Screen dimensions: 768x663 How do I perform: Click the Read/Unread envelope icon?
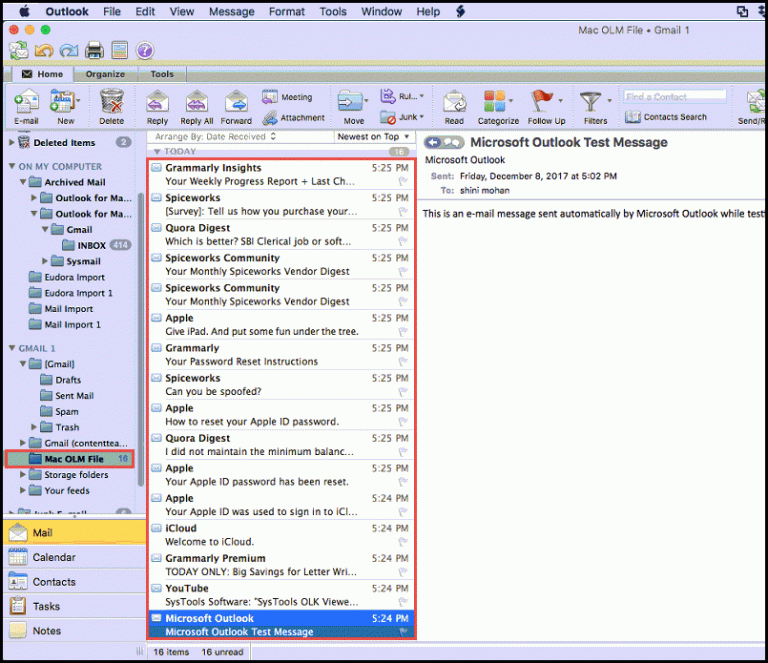point(454,107)
